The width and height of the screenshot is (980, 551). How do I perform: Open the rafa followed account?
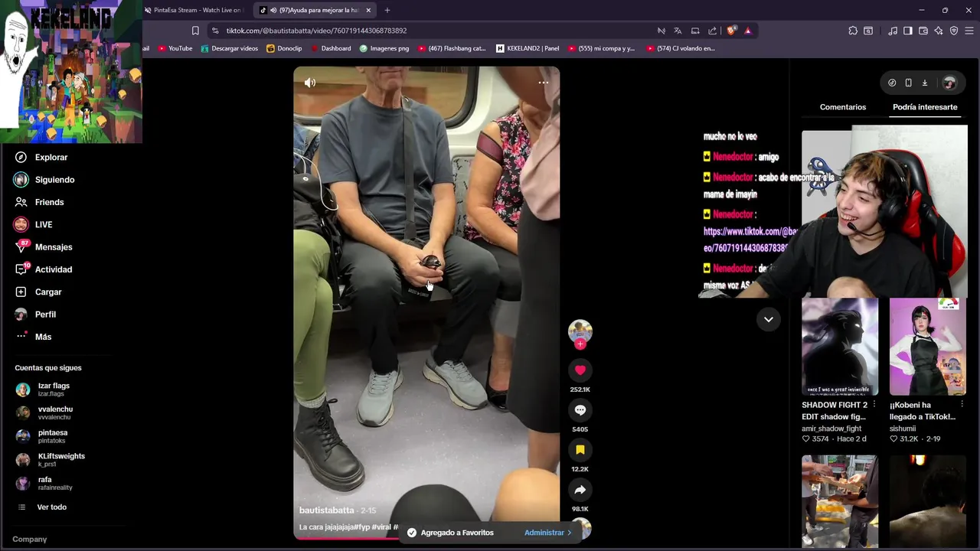pos(55,483)
